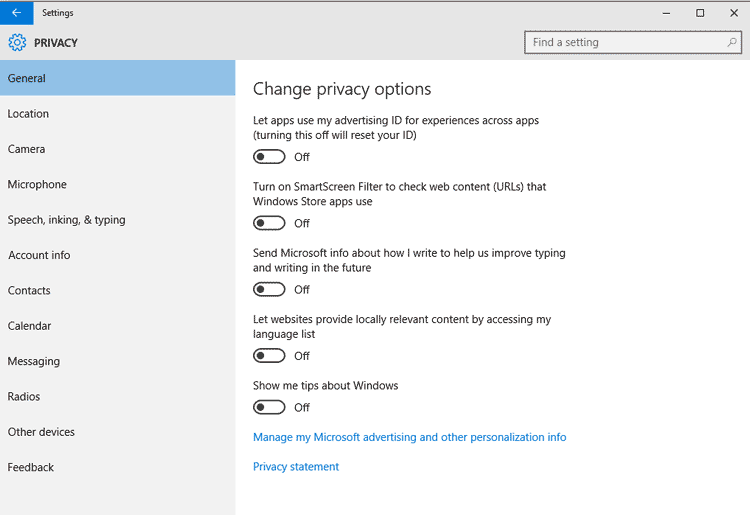Open the Privacy statement link
Image resolution: width=750 pixels, height=515 pixels.
pyautogui.click(x=296, y=467)
